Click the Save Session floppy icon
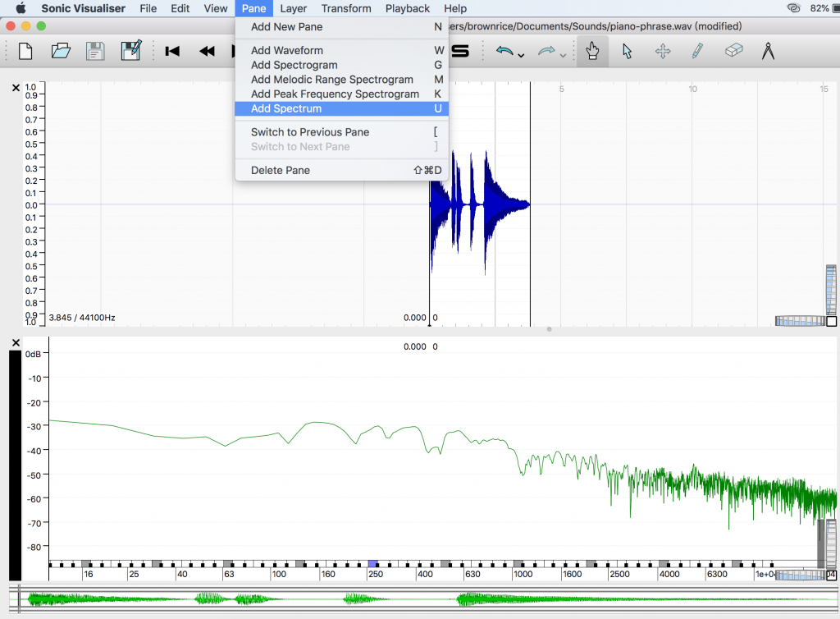The width and height of the screenshot is (840, 619). (95, 52)
